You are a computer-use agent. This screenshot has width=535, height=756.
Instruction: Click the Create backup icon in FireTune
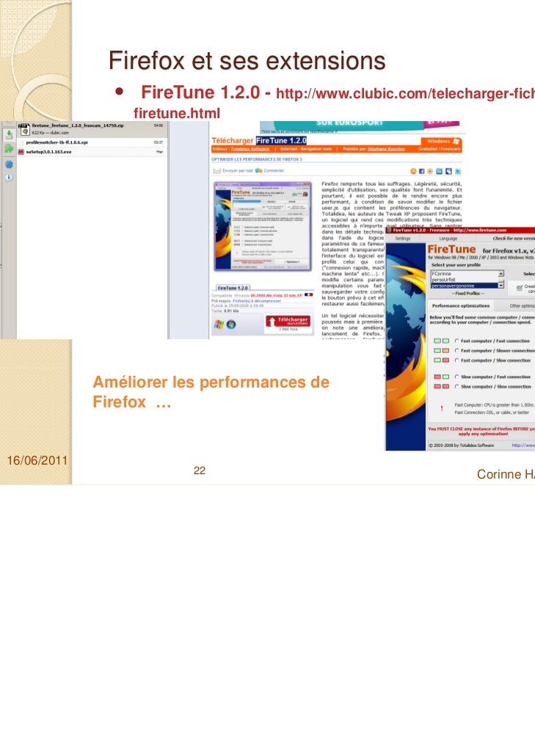point(520,288)
